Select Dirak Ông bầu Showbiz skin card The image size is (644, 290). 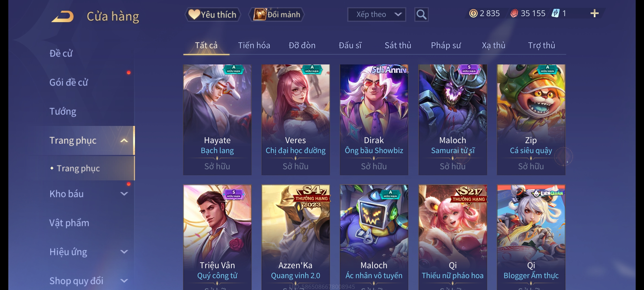[x=374, y=120]
